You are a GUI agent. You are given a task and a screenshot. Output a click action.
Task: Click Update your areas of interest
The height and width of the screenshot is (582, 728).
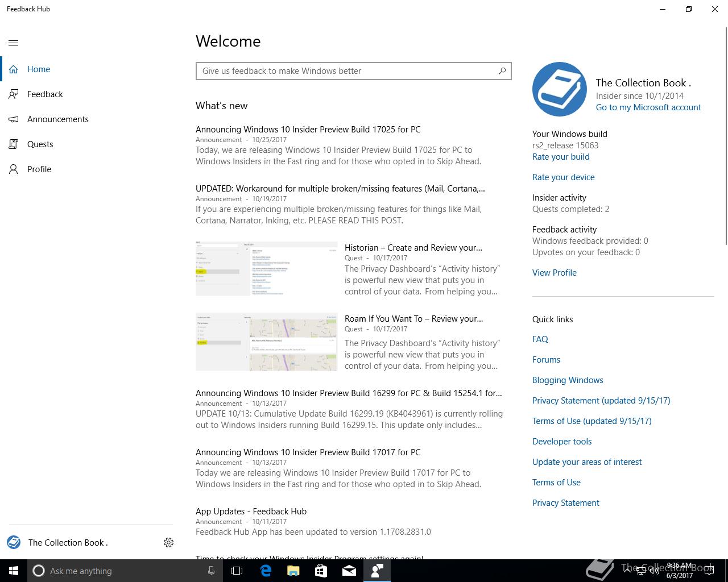[587, 462]
